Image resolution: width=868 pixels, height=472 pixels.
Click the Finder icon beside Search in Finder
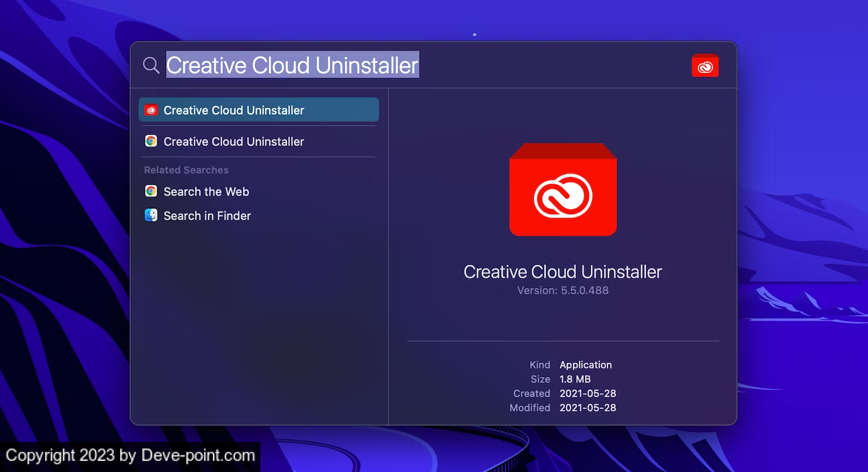(x=151, y=215)
